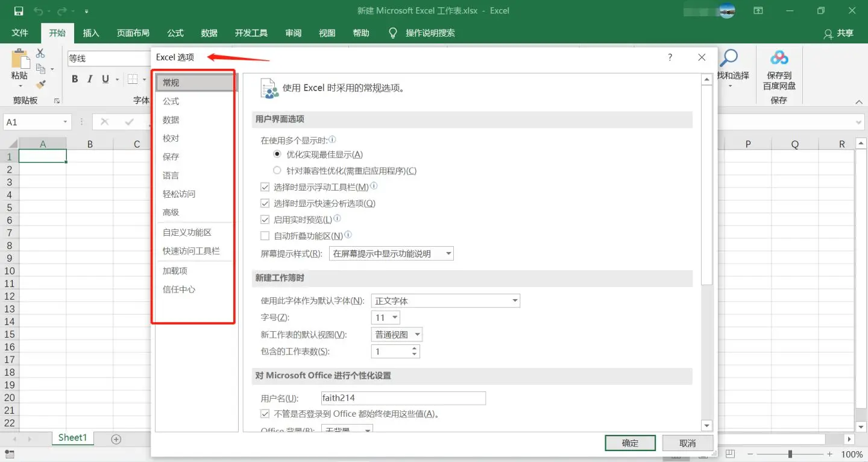The image size is (868, 462).
Task: Toggle 选择时显示快速分析选项 checkbox
Action: click(x=265, y=204)
